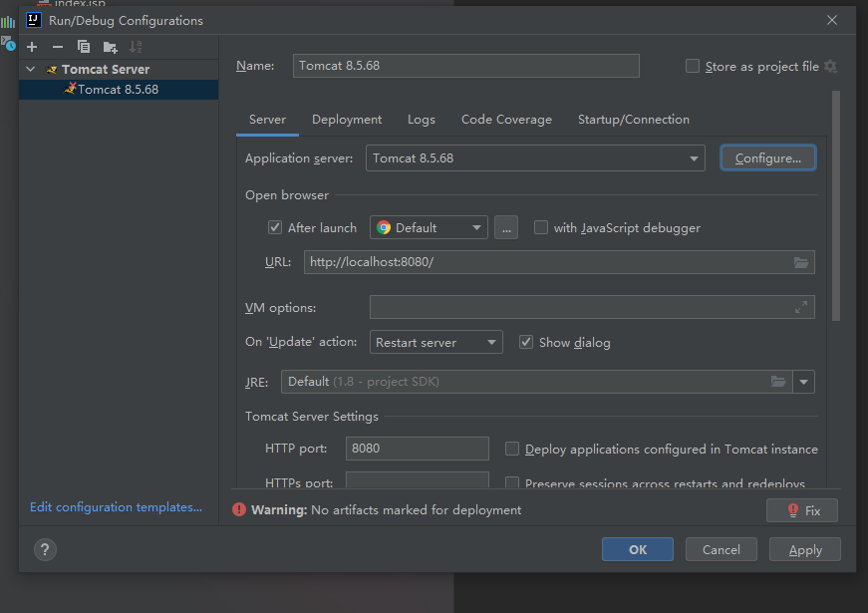Enable Store as project file

(x=693, y=66)
